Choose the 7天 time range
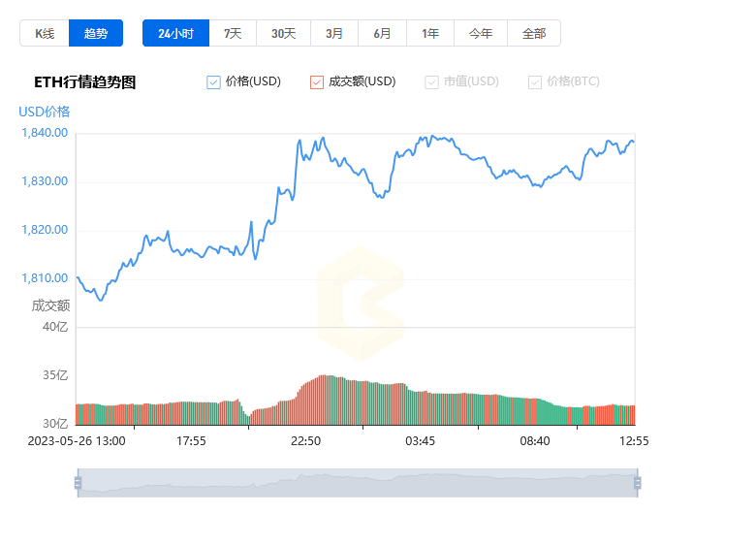Image resolution: width=756 pixels, height=546 pixels. pos(233,33)
